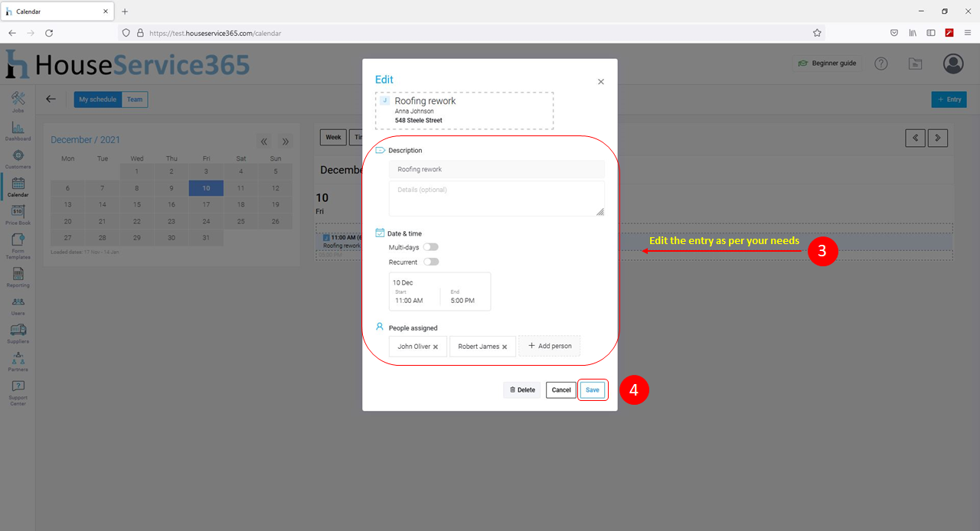
Task: Select the My schedule tab
Action: tap(98, 99)
